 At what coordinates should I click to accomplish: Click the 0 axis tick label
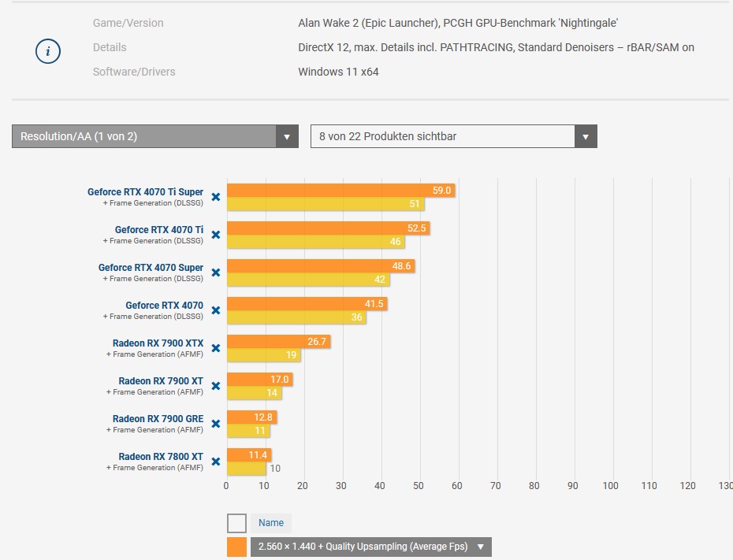pos(226,486)
